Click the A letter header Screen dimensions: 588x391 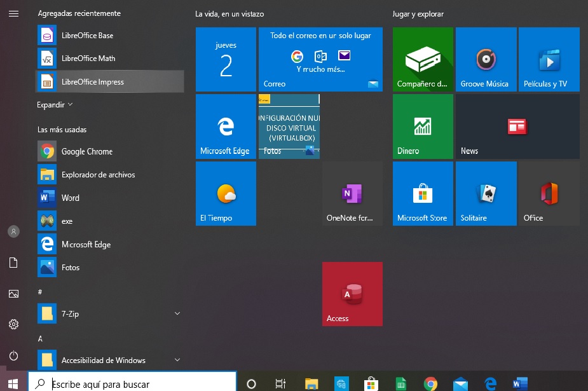point(40,338)
